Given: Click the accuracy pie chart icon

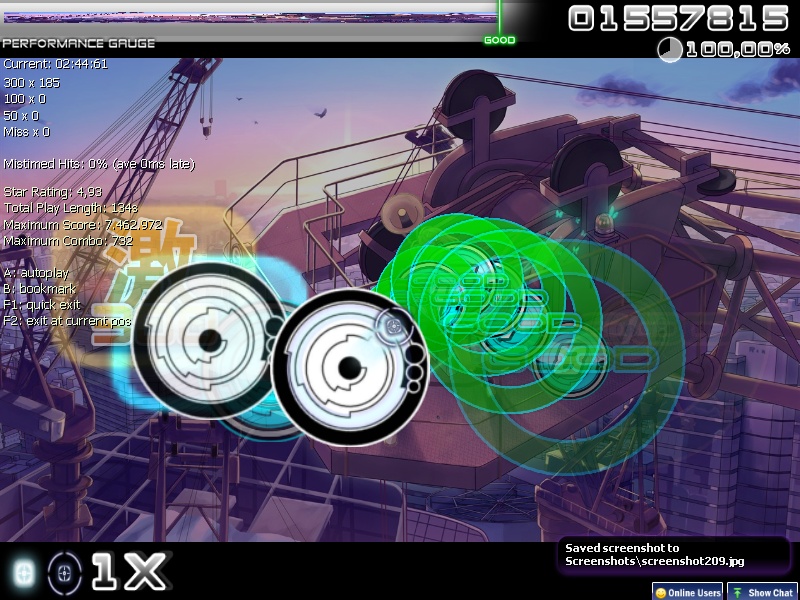Looking at the screenshot, I should 669,50.
